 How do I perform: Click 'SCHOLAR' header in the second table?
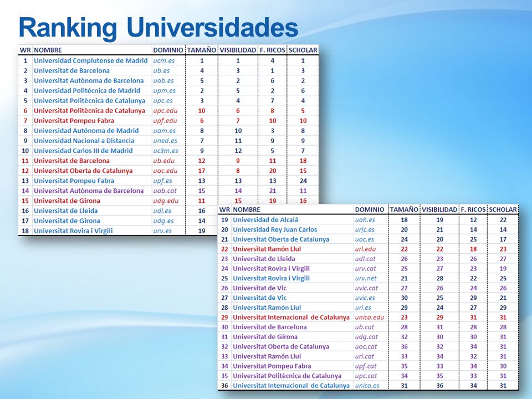[x=503, y=209]
